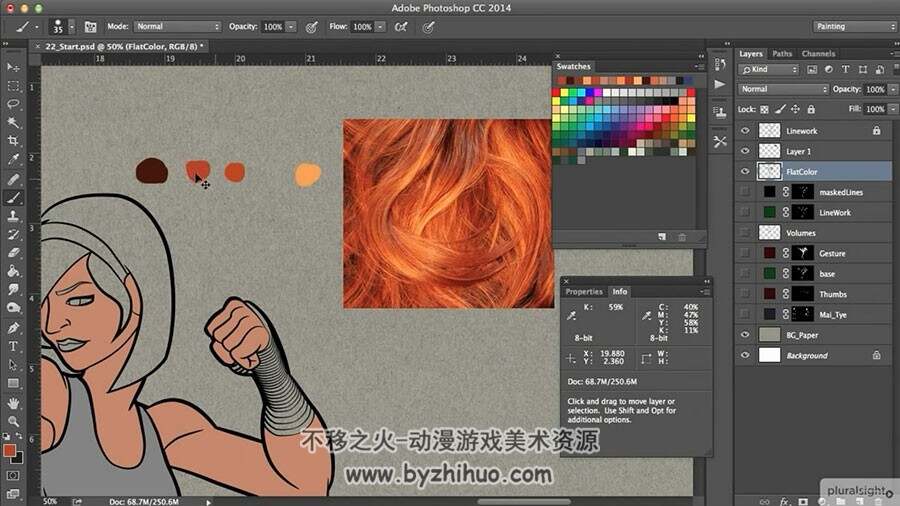The image size is (900, 506).
Task: Switch to the Channels tab
Action: 818,53
